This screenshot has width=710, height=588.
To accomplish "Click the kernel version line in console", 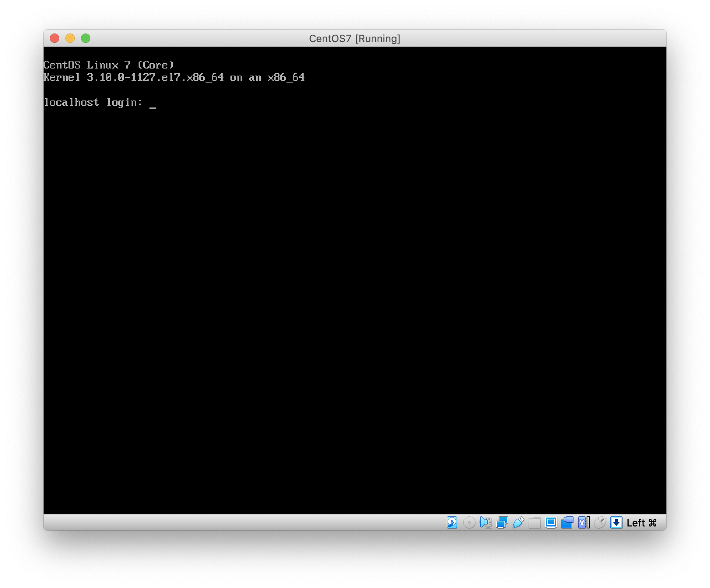I will pyautogui.click(x=174, y=77).
